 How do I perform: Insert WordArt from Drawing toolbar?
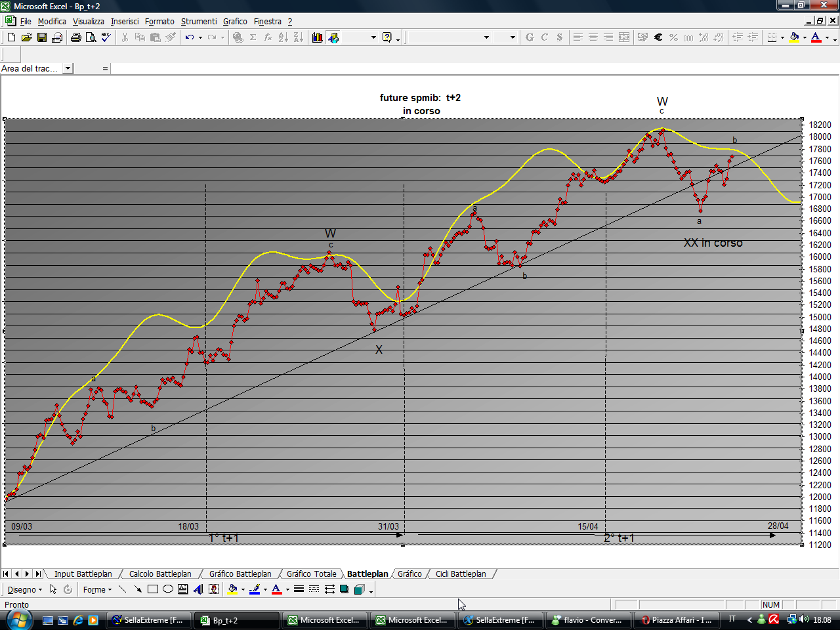[x=198, y=589]
